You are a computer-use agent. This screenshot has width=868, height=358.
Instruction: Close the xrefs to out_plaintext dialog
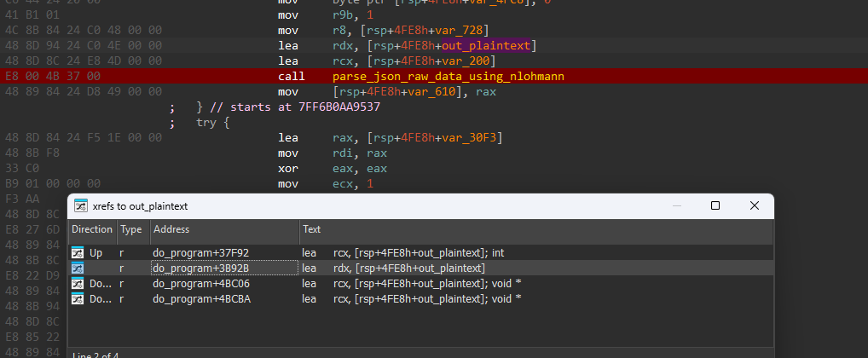click(x=755, y=205)
